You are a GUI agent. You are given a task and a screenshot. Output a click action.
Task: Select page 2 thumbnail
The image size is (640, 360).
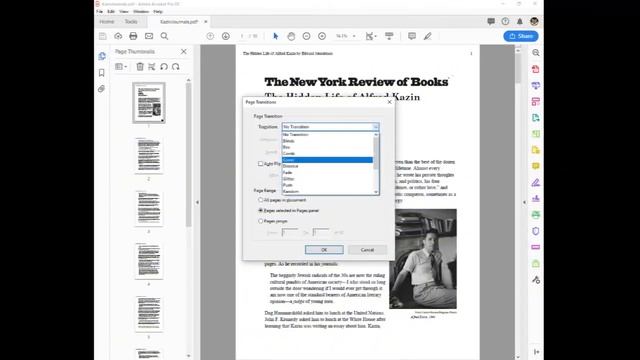pos(149,156)
